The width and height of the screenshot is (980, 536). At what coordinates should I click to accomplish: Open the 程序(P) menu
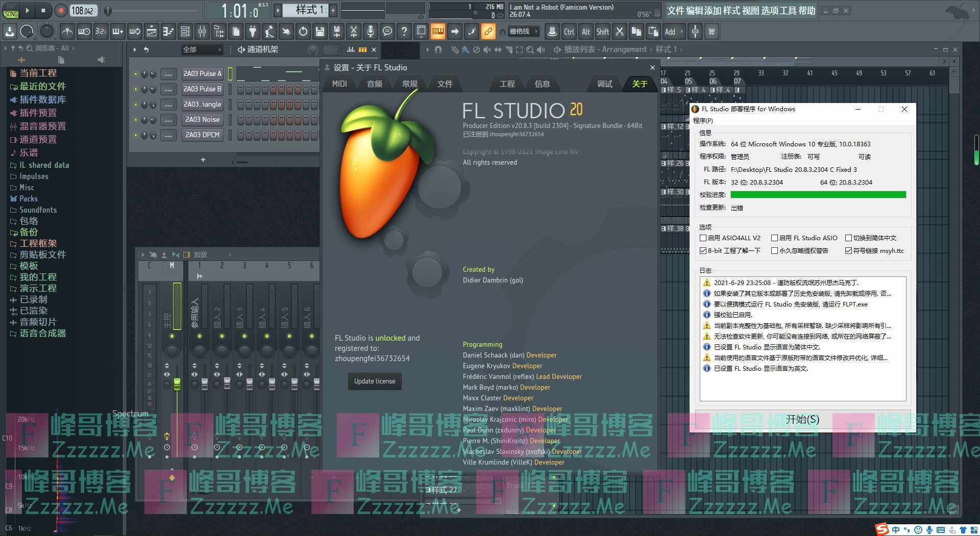pyautogui.click(x=703, y=121)
